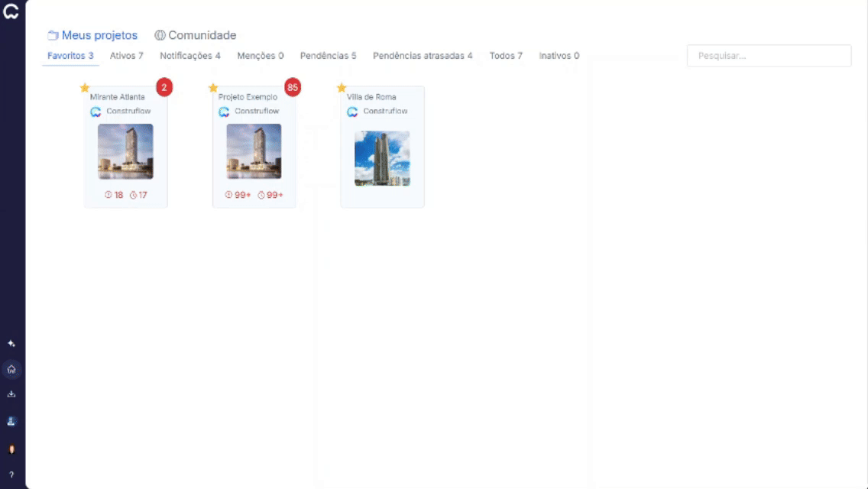The height and width of the screenshot is (489, 868).
Task: Click the Projeto Exemplo project title
Action: click(248, 97)
